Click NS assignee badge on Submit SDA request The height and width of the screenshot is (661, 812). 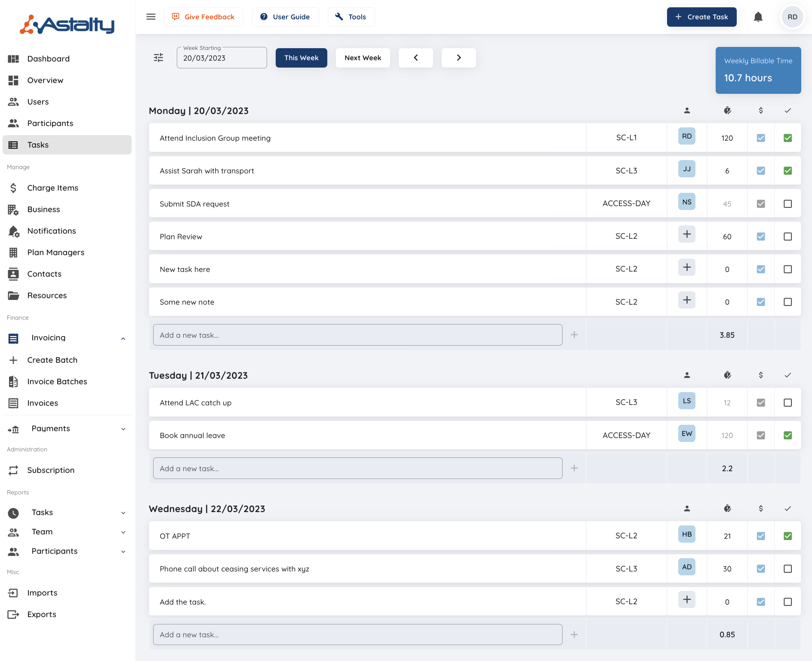pyautogui.click(x=687, y=202)
